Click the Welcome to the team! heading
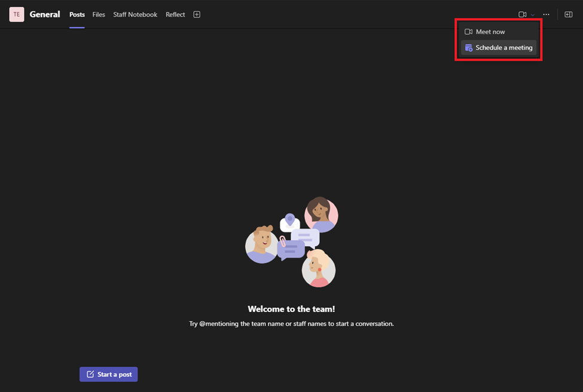This screenshot has width=583, height=392. point(291,309)
